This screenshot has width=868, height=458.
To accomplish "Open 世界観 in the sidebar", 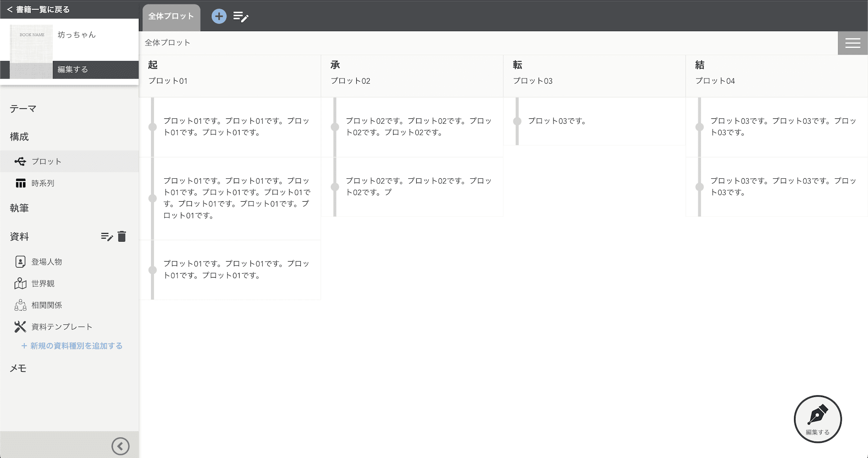I will tap(43, 283).
